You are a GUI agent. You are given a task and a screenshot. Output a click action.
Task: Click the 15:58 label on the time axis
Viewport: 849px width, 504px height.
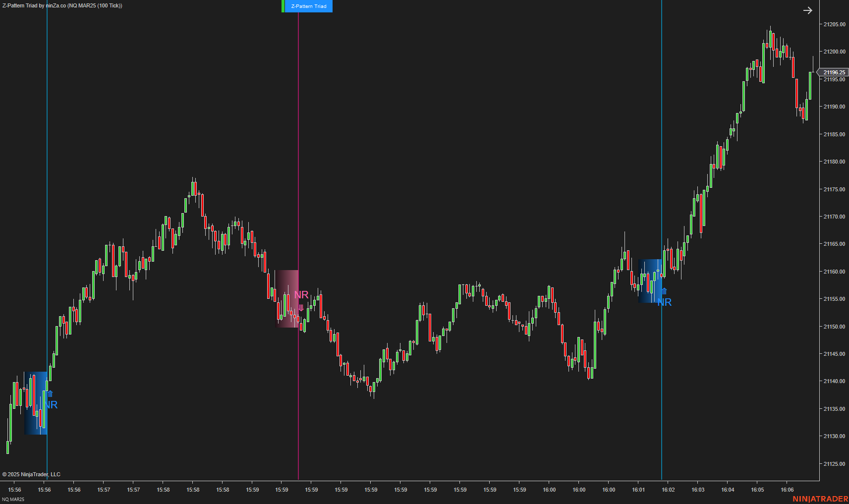point(192,490)
